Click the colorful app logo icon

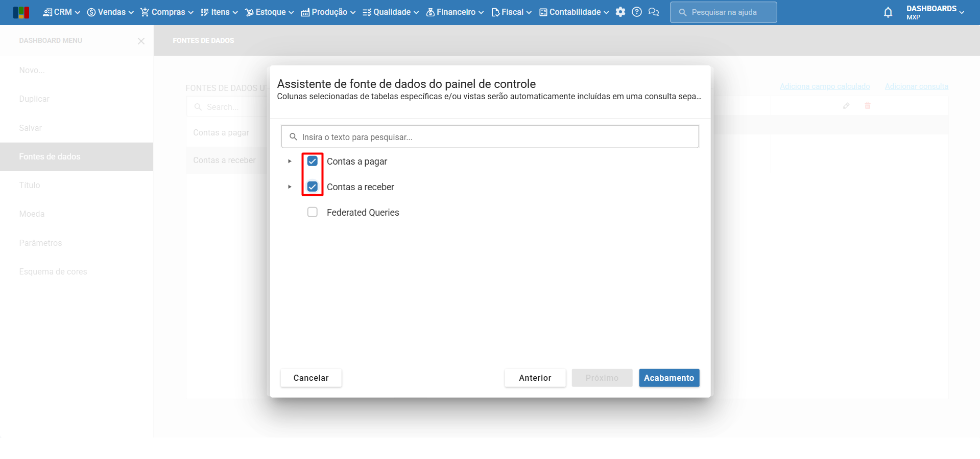tap(21, 12)
